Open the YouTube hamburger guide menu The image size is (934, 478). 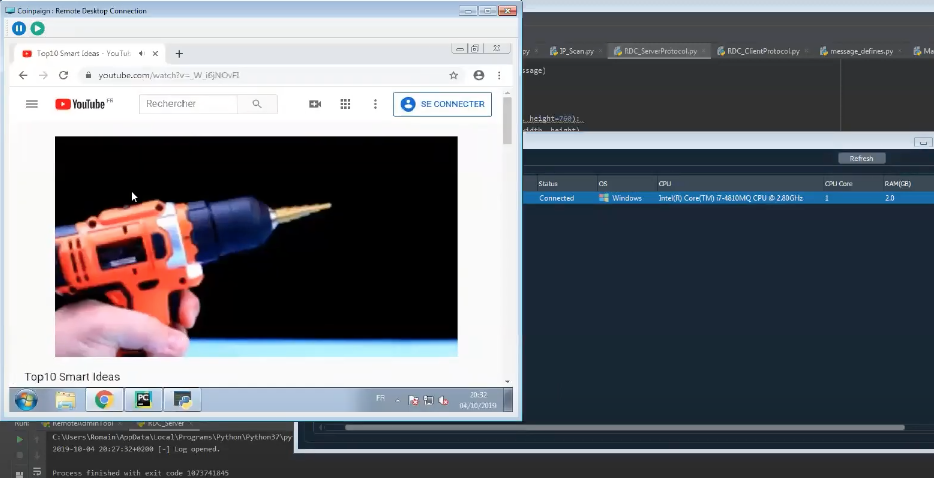click(32, 104)
